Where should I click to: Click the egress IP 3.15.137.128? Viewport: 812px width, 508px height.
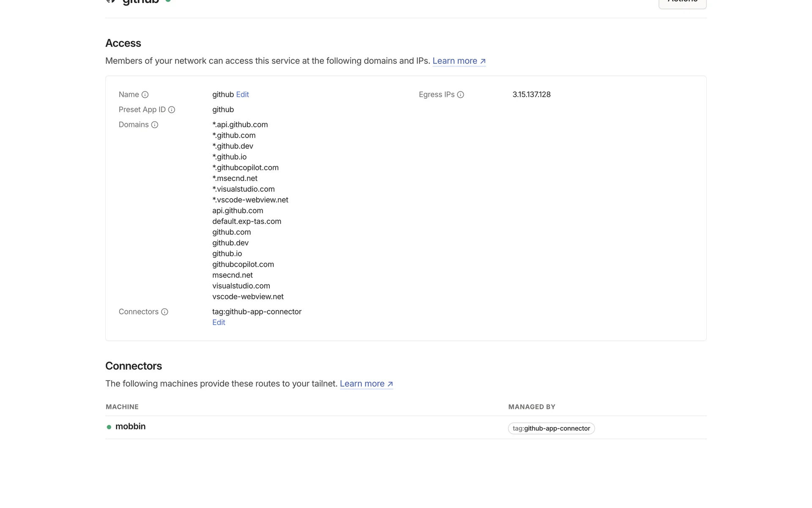coord(531,94)
